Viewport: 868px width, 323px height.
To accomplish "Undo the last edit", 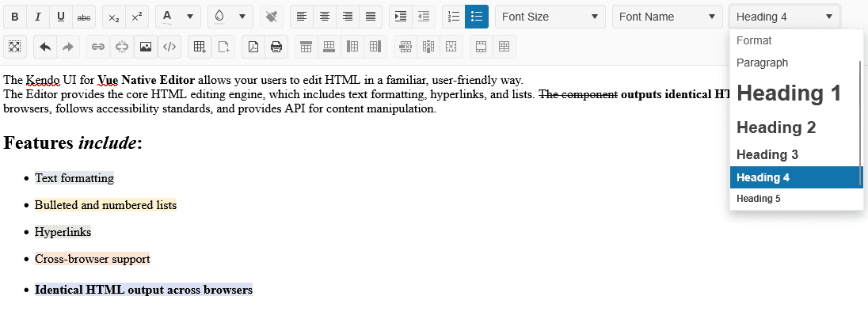I will point(45,47).
